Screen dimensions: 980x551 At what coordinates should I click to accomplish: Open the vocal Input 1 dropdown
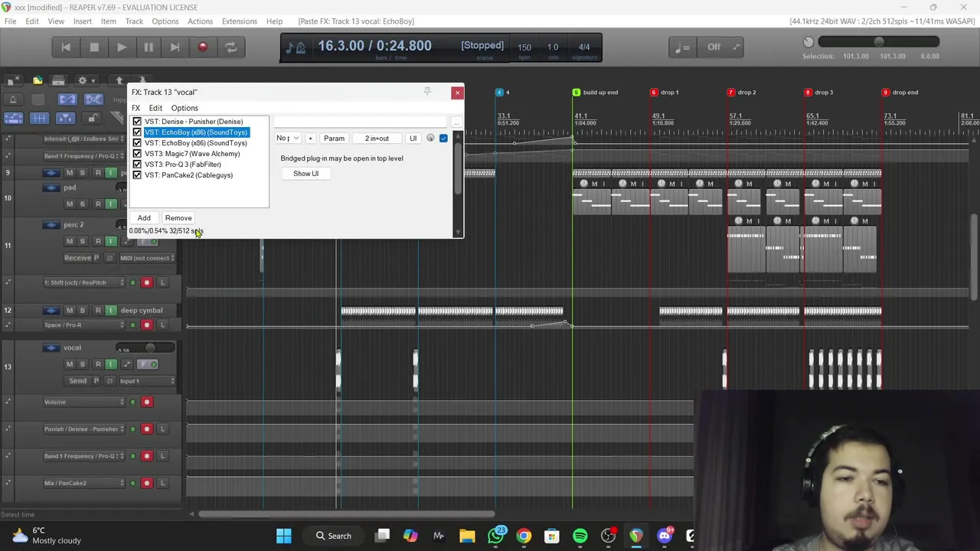pos(147,381)
